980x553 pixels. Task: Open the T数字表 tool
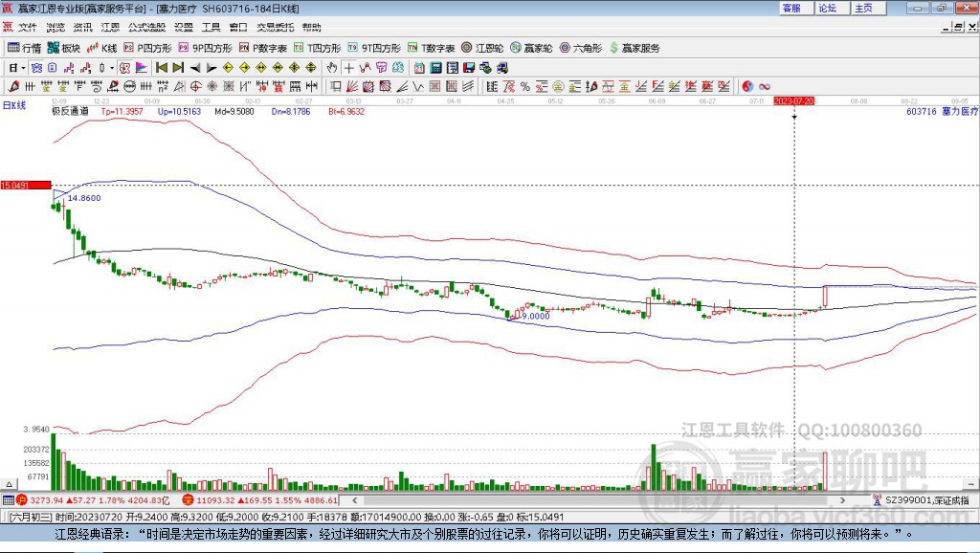tap(431, 48)
